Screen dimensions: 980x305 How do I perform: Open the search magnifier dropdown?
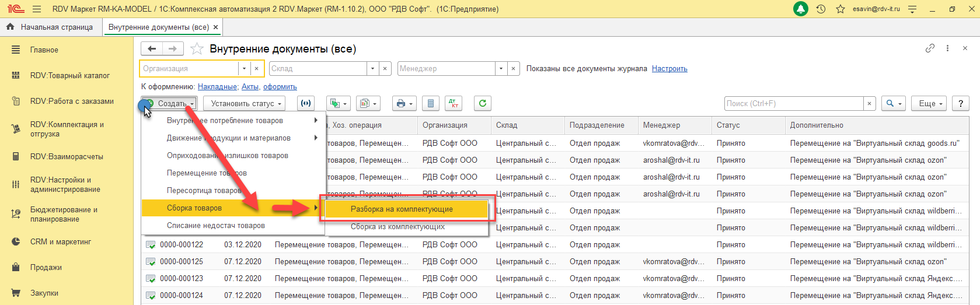pyautogui.click(x=893, y=103)
